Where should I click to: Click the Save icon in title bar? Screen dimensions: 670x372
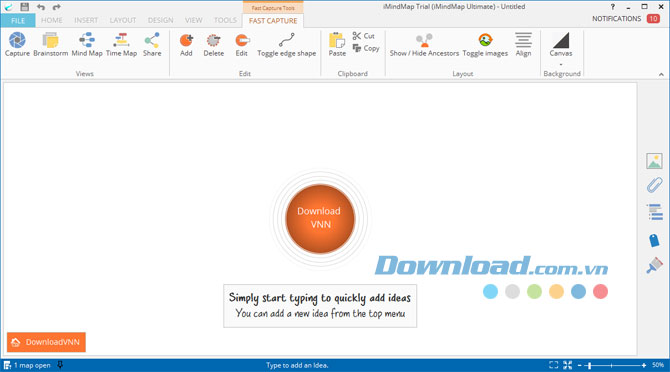tap(25, 7)
